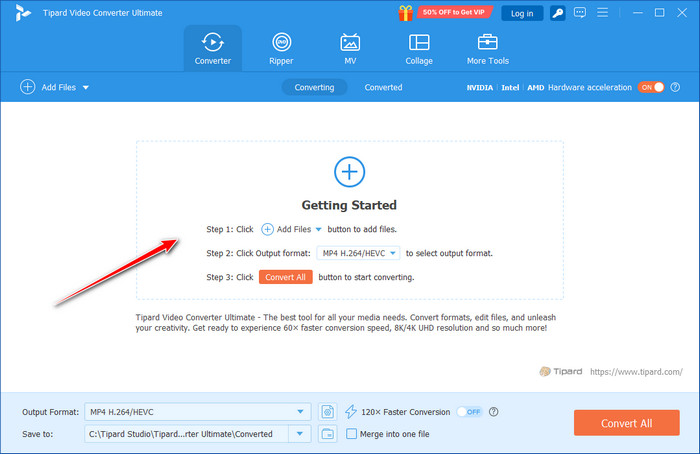700x454 pixels.
Task: Open the hamburger menu icon
Action: (602, 12)
